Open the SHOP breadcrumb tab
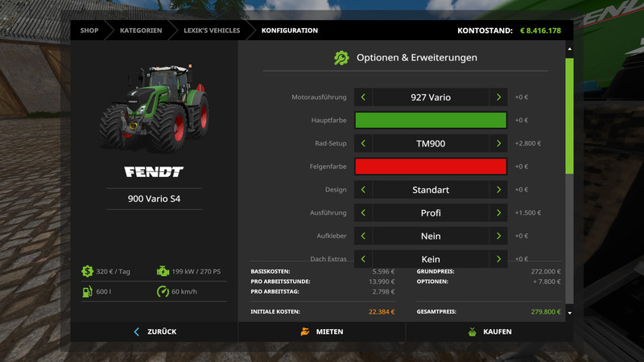644x362 pixels. (x=89, y=31)
